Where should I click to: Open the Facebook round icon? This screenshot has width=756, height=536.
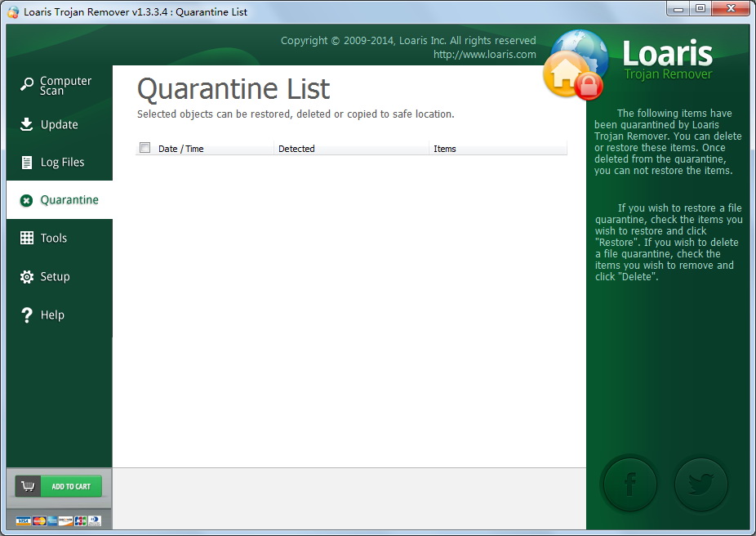point(629,484)
